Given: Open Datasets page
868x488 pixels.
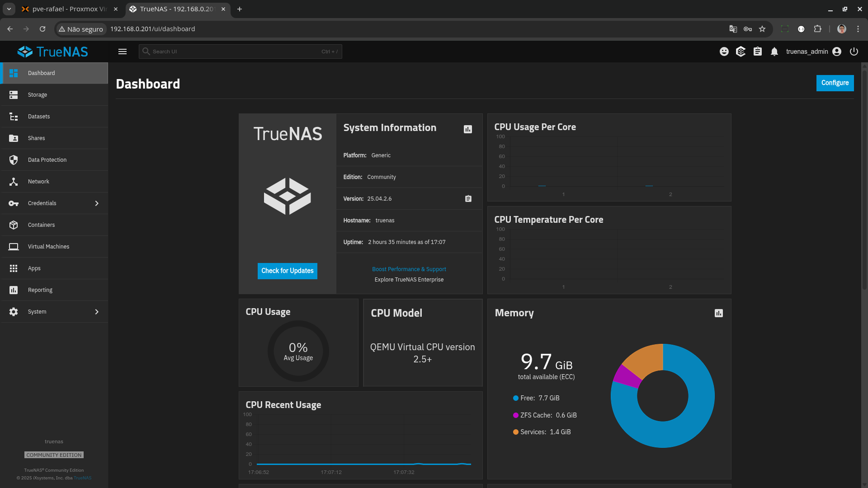Looking at the screenshot, I should coord(55,117).
